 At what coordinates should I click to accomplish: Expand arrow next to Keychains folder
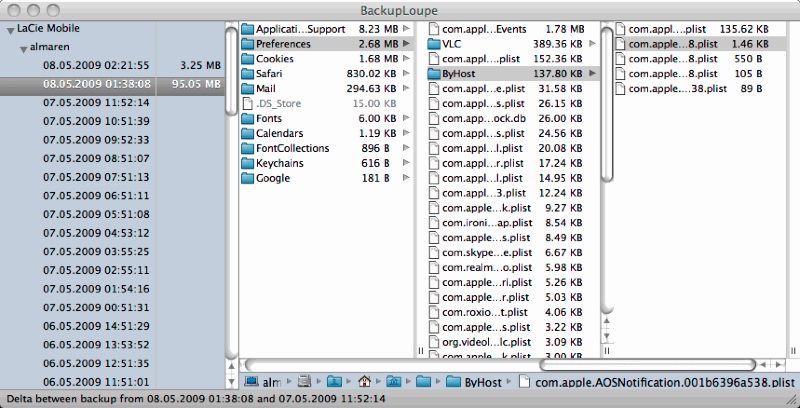[x=406, y=163]
